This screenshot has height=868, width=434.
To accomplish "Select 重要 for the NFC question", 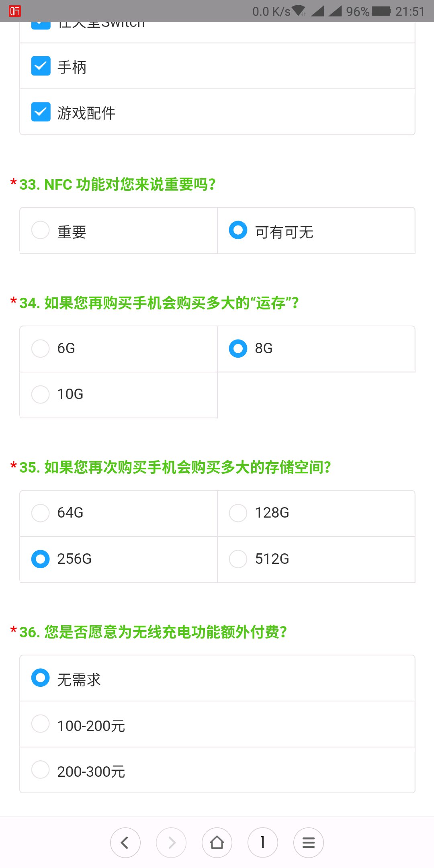I will [41, 231].
